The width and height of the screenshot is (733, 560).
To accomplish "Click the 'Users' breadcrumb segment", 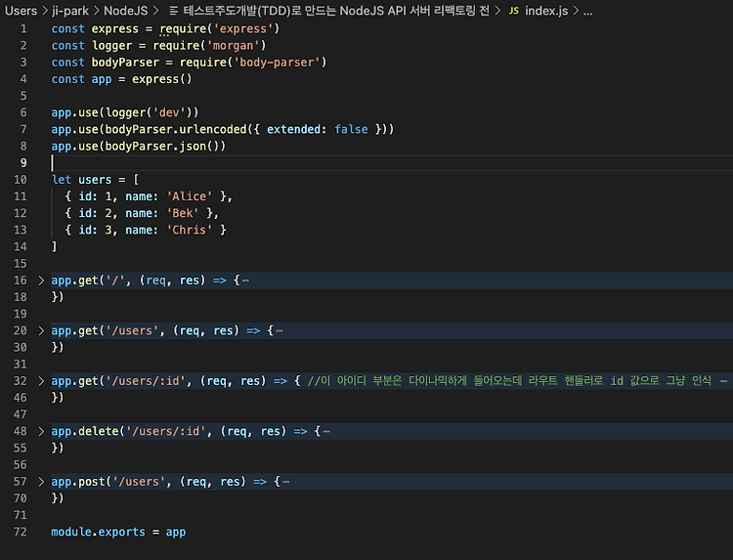I will (x=21, y=11).
